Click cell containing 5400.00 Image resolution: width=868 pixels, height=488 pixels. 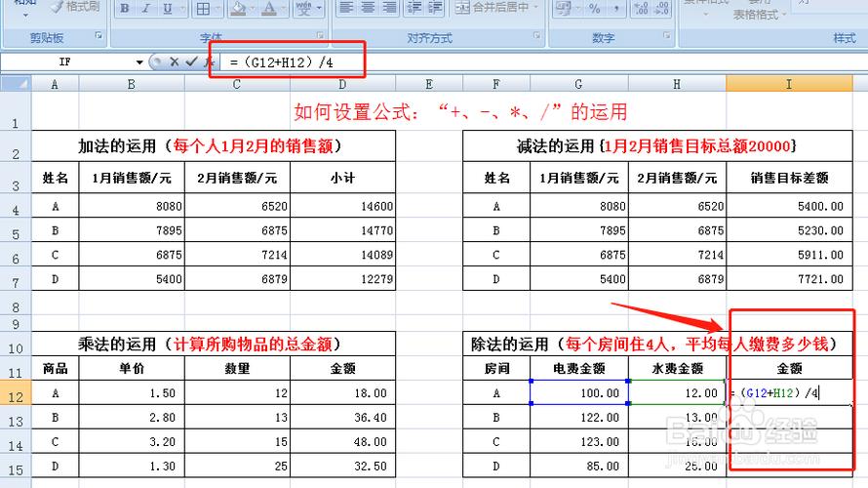click(789, 206)
